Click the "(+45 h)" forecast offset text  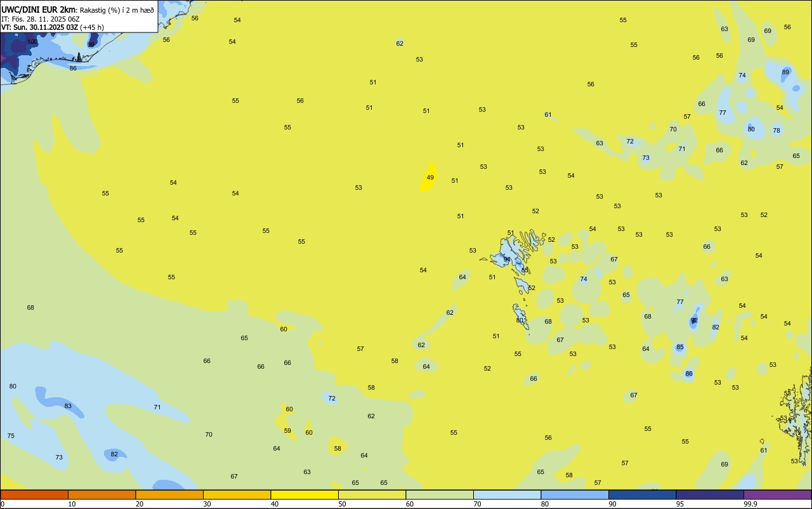pyautogui.click(x=92, y=27)
